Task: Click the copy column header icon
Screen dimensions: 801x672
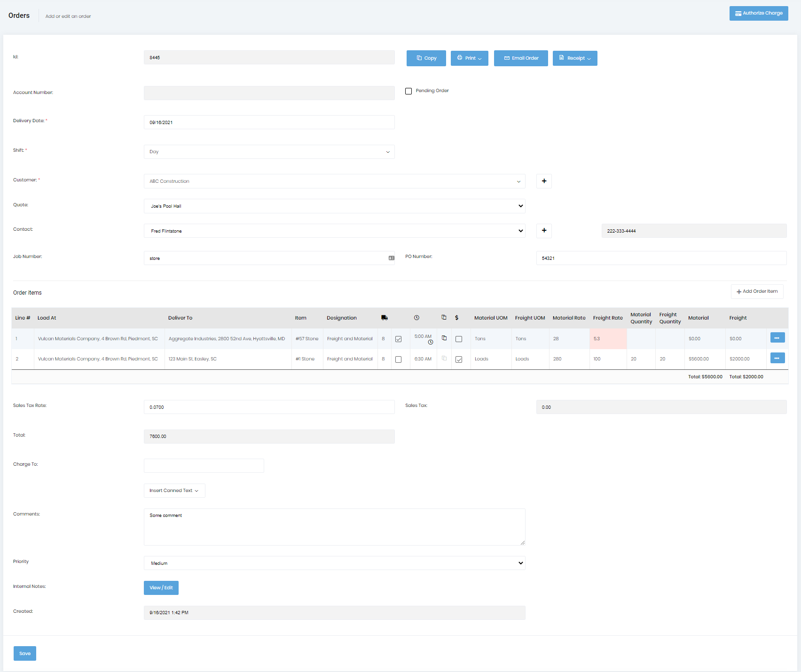Action: point(444,318)
